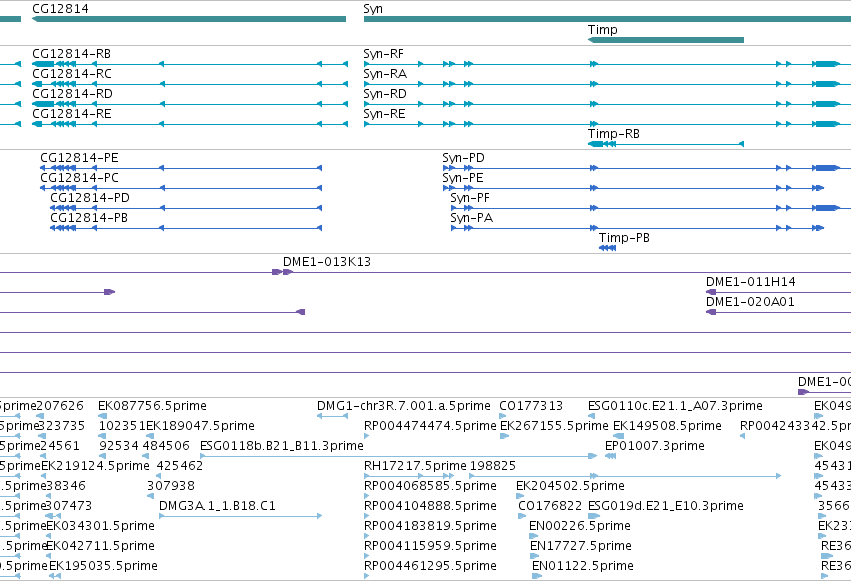The width and height of the screenshot is (851, 581).
Task: Click EST label RP004115959.5prime
Action: [x=430, y=546]
